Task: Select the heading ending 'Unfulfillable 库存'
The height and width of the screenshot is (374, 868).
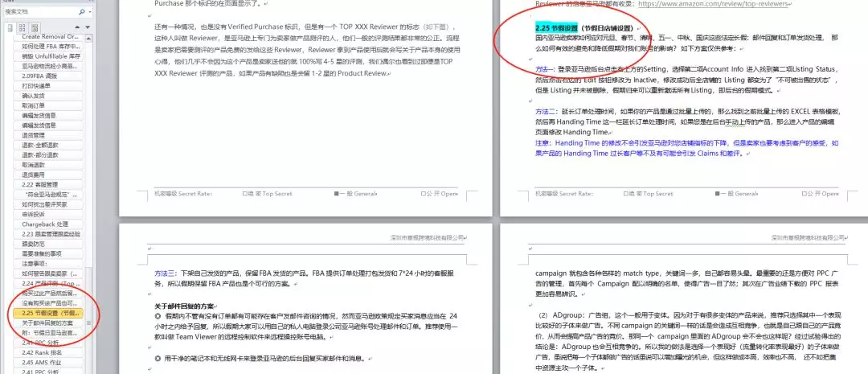Action: coord(50,56)
